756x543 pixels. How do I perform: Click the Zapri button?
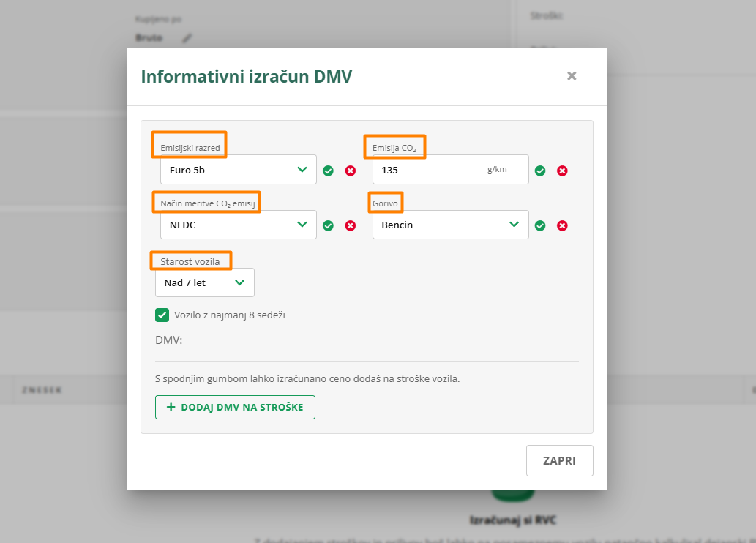559,461
